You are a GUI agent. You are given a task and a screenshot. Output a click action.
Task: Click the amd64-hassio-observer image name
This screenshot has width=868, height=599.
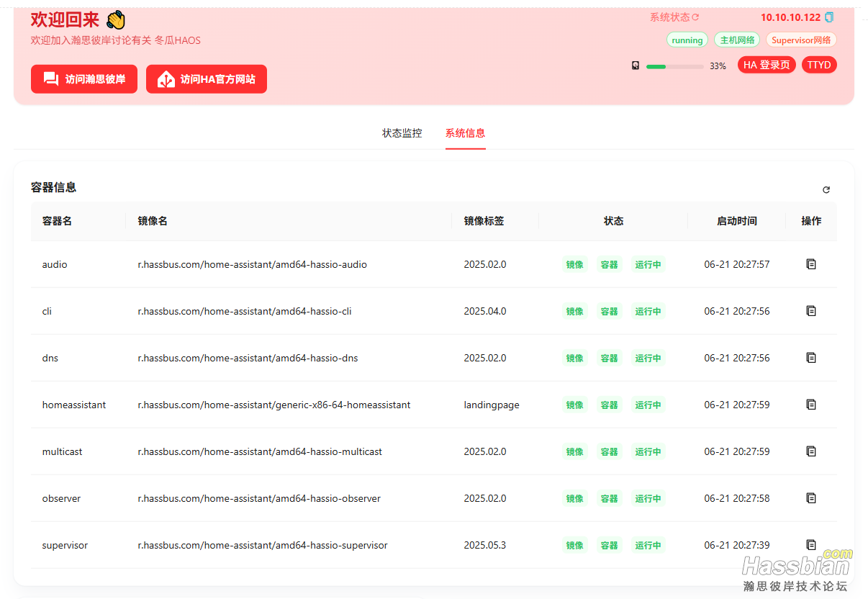tap(260, 498)
